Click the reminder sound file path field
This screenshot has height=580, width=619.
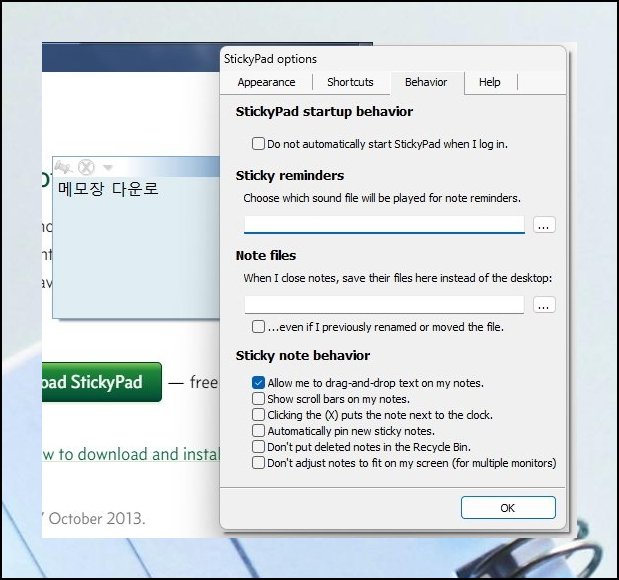[x=384, y=225]
